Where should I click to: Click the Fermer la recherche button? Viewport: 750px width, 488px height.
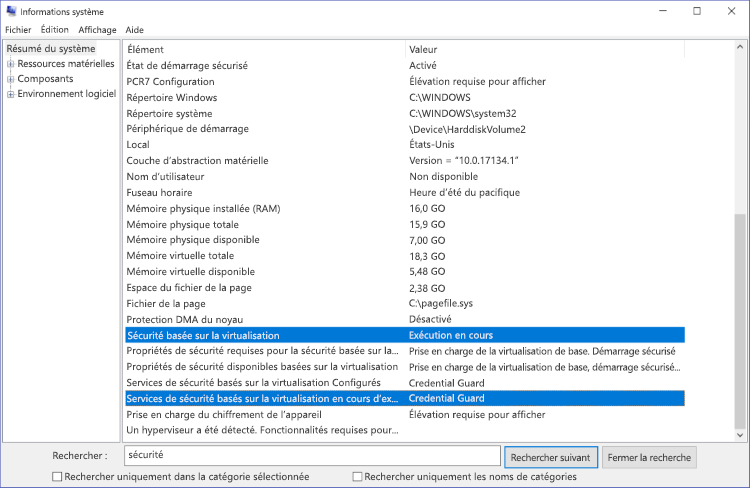tap(649, 457)
